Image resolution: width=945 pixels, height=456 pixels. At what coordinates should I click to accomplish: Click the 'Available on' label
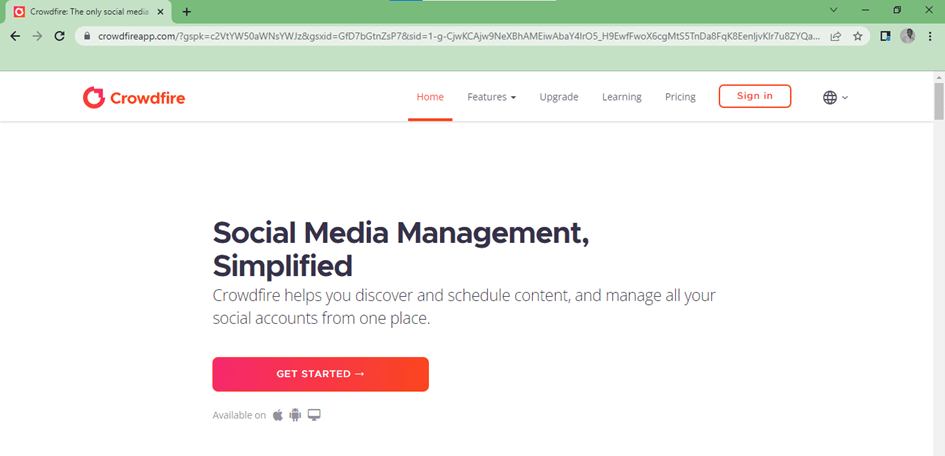pos(239,415)
